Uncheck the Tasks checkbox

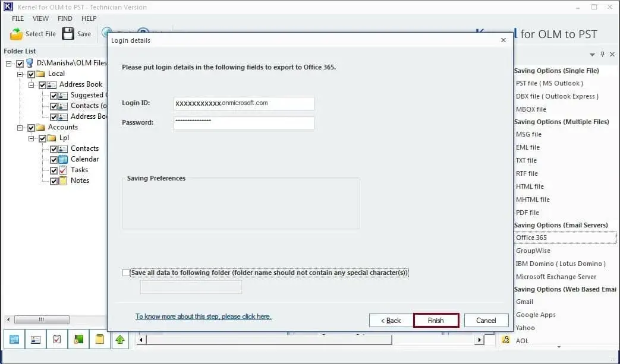(x=53, y=170)
